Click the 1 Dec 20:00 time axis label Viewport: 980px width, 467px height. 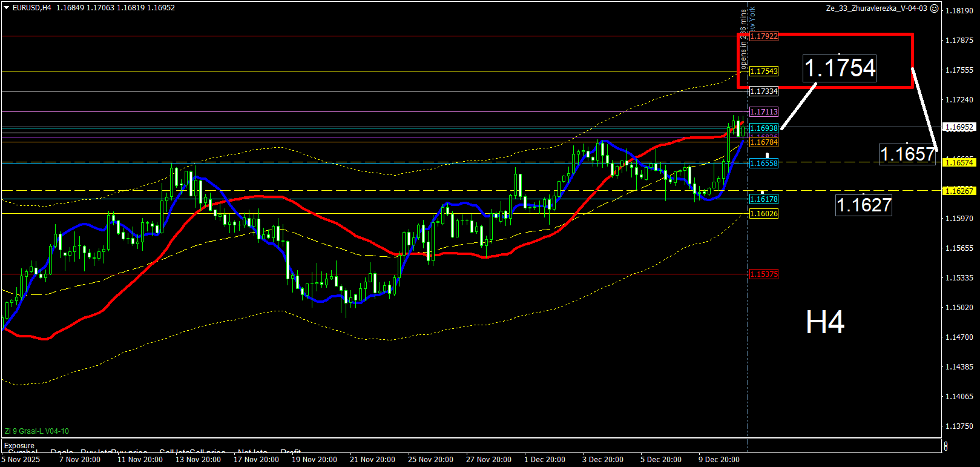click(x=545, y=460)
